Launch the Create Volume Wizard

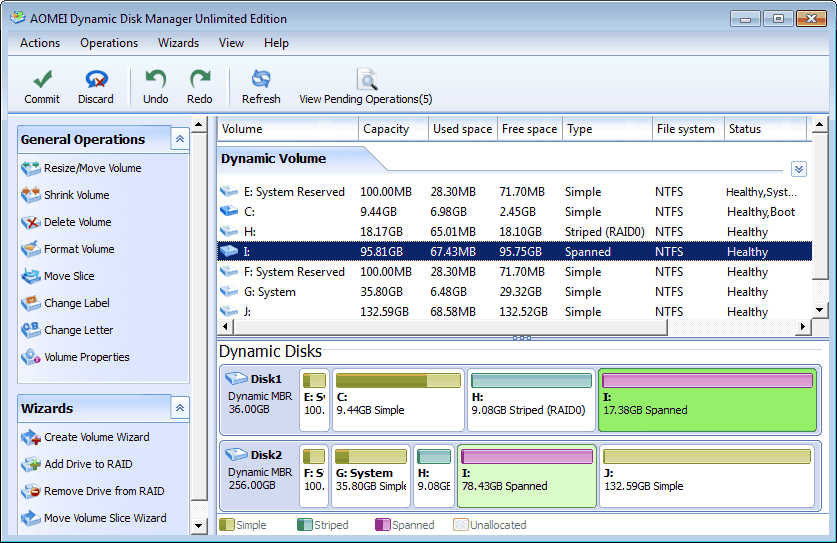(x=96, y=437)
